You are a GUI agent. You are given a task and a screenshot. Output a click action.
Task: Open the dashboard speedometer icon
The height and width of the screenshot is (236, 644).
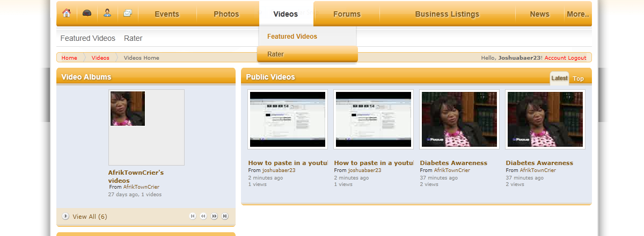coord(87,13)
